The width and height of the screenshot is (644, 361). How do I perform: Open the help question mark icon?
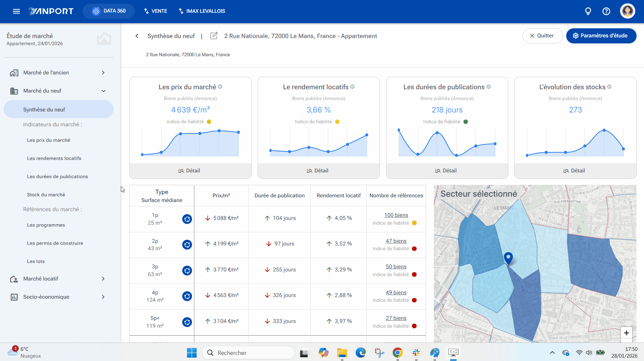tap(606, 11)
